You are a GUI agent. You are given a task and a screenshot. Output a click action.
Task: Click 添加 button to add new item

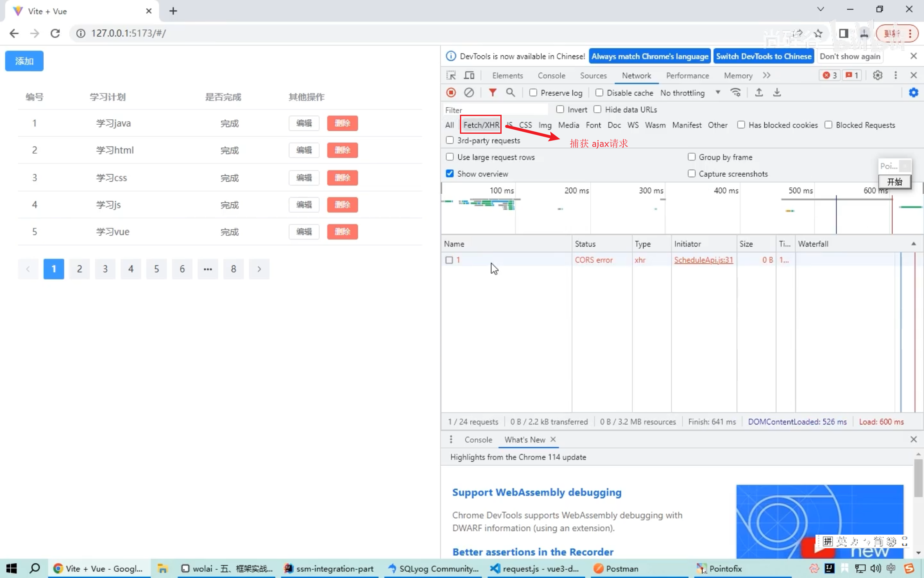point(24,61)
